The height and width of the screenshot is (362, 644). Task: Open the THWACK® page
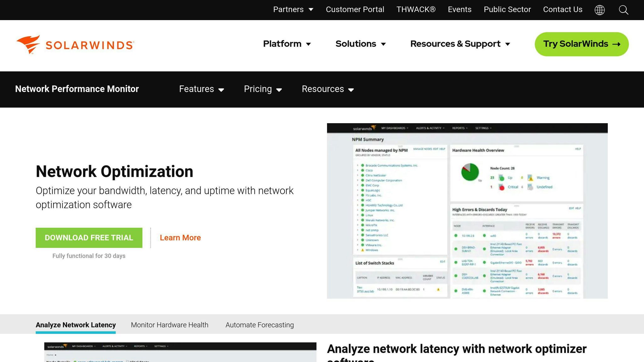pos(416,9)
